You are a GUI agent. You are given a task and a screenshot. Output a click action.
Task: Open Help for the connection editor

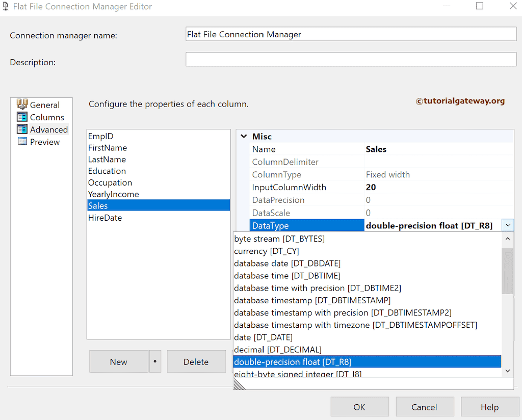pyautogui.click(x=490, y=407)
